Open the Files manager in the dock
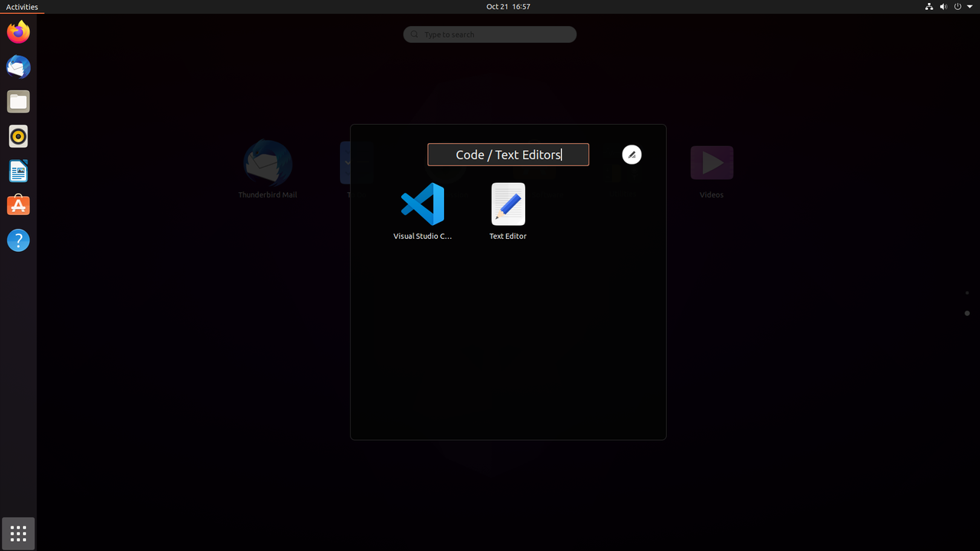980x551 pixels. click(x=18, y=102)
